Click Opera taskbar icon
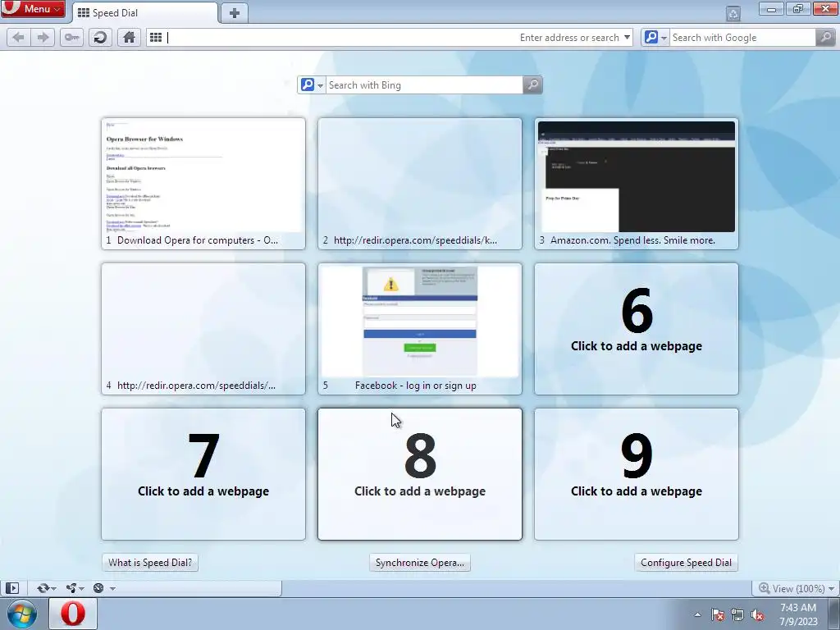 click(x=73, y=614)
